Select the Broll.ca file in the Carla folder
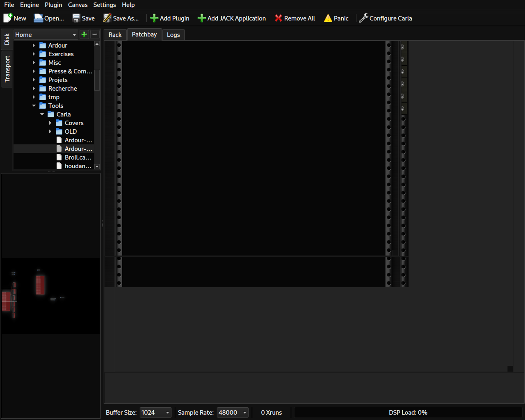This screenshot has height=420, width=525. pyautogui.click(x=78, y=157)
